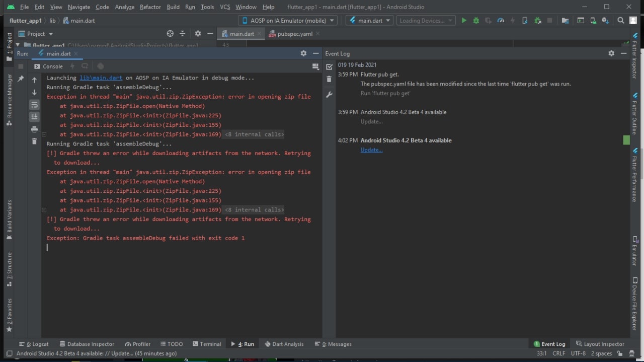644x362 pixels.
Task: Open the Project view dropdown
Action: [x=36, y=34]
